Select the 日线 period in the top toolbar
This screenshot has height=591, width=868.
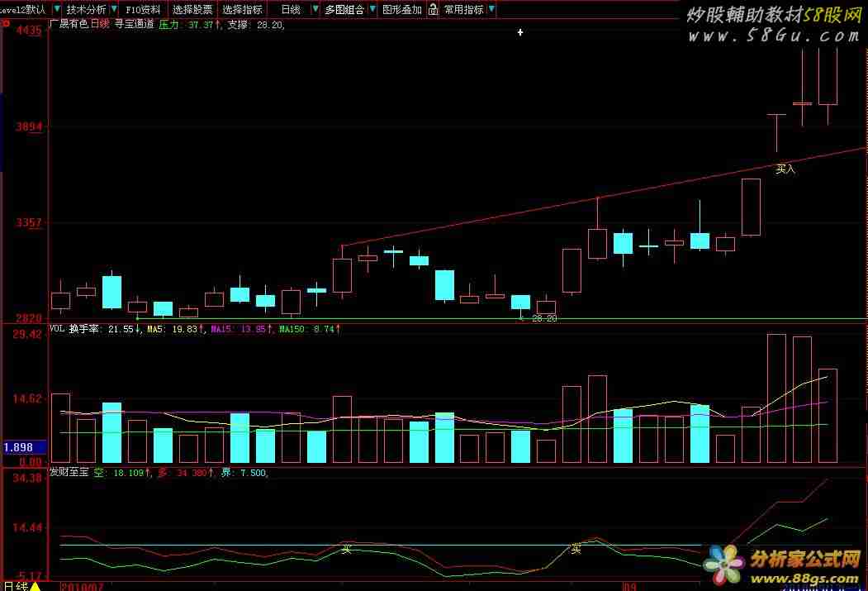click(x=291, y=9)
